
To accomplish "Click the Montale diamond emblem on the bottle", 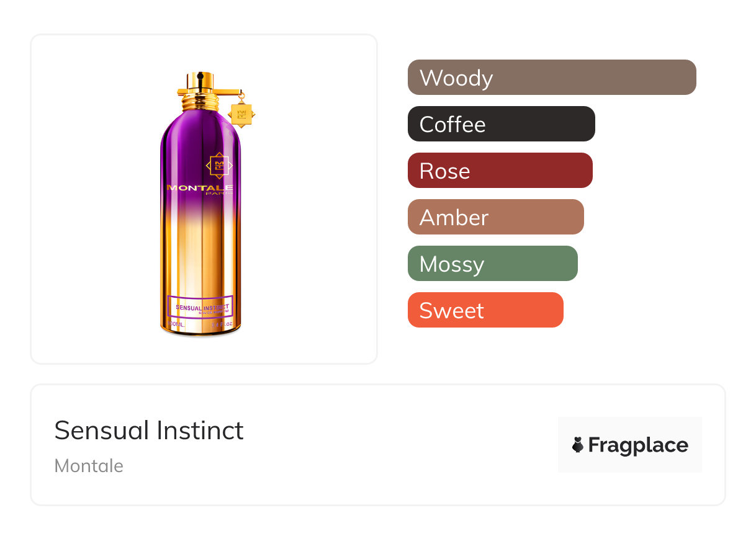I will [218, 165].
